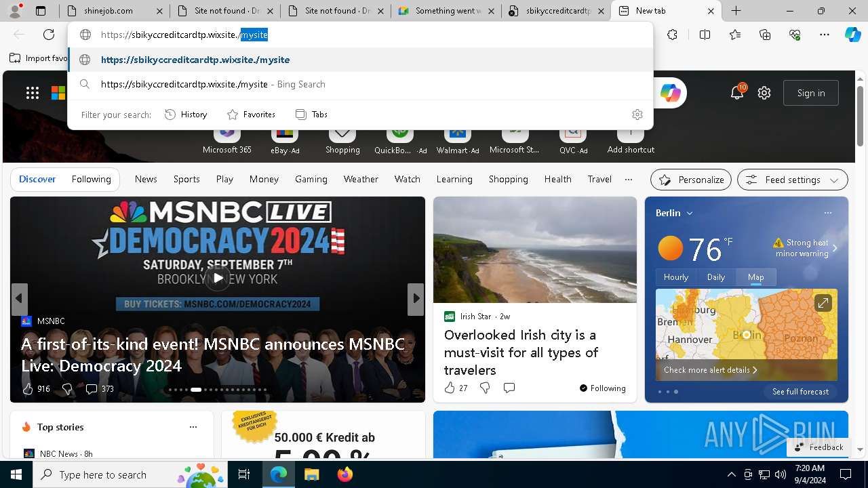Image resolution: width=868 pixels, height=488 pixels.
Task: Open File Explorer from the taskbar
Action: [x=311, y=474]
